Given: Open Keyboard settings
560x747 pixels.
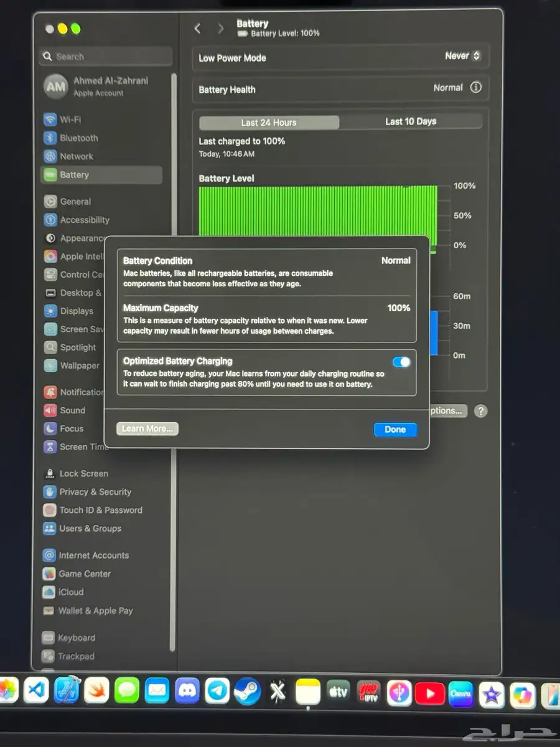Looking at the screenshot, I should [69, 638].
